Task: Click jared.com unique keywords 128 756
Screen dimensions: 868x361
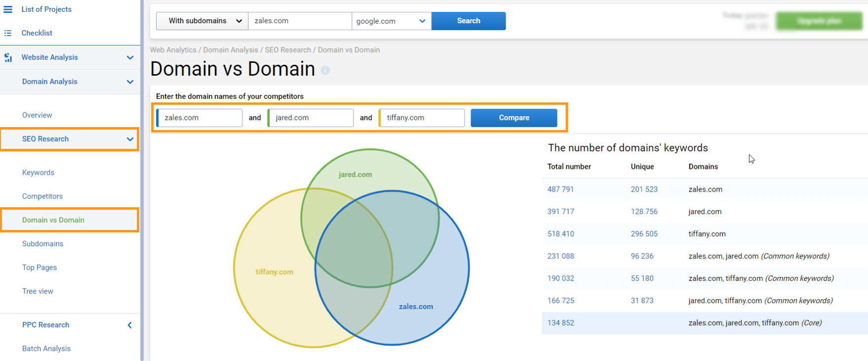Action: coord(644,211)
